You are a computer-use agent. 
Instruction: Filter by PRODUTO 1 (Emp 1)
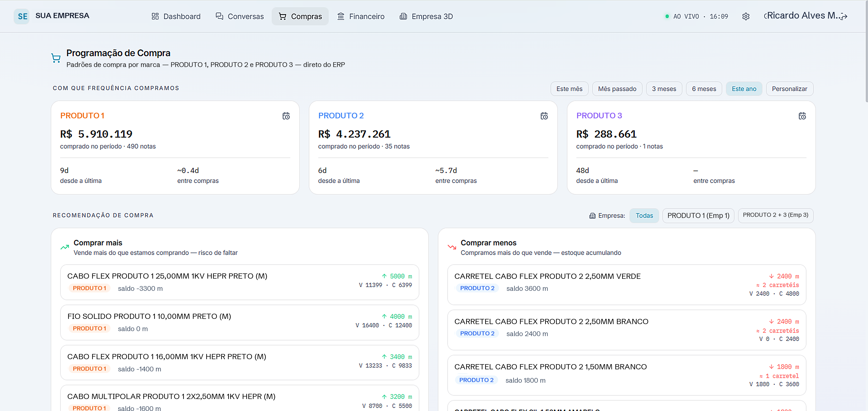698,216
